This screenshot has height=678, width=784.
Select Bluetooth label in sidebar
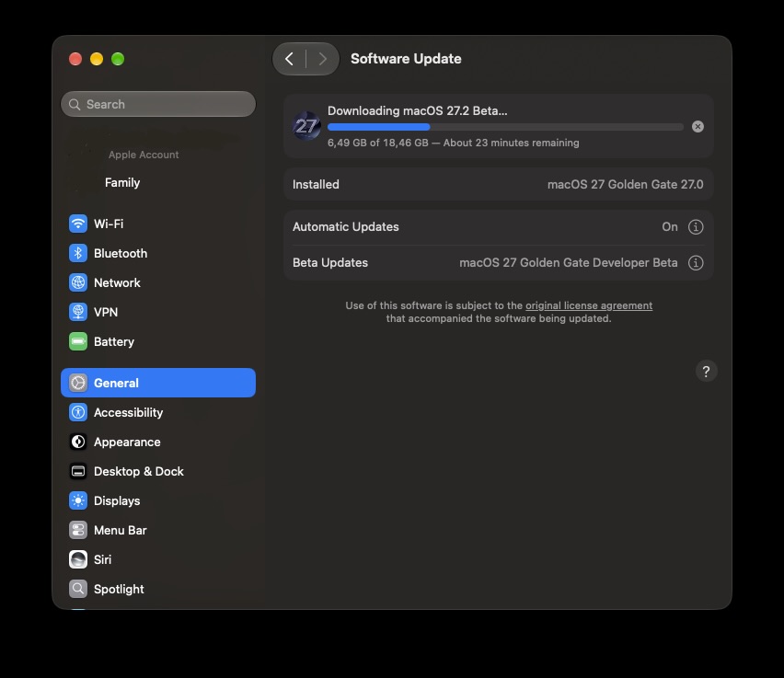pos(121,253)
